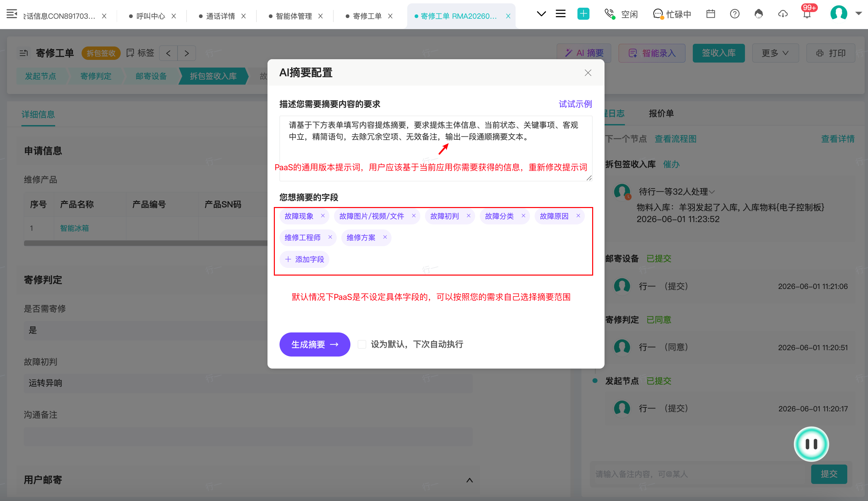Screen dimensions: 868x501
Task: Open the 智能冰箱 product link
Action: pyautogui.click(x=74, y=228)
